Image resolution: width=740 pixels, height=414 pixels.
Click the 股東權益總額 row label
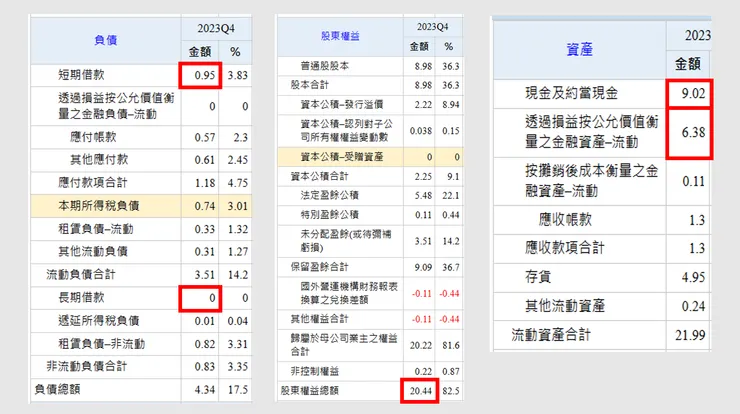point(310,391)
